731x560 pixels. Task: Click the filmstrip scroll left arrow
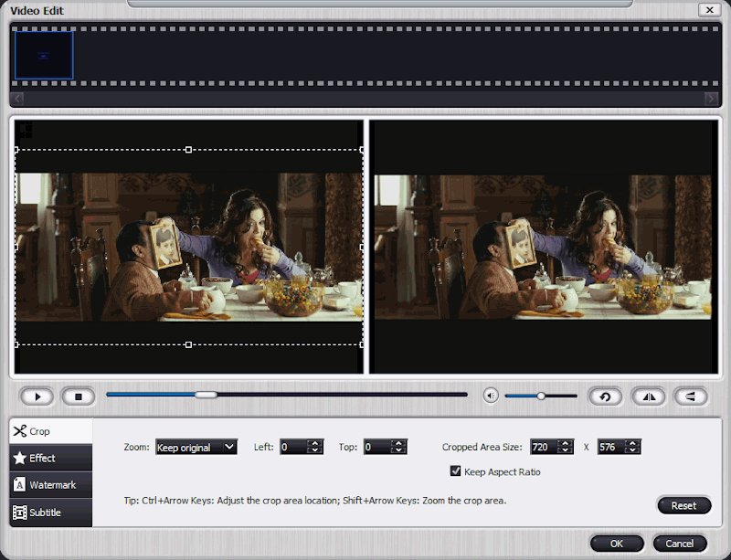coord(17,99)
